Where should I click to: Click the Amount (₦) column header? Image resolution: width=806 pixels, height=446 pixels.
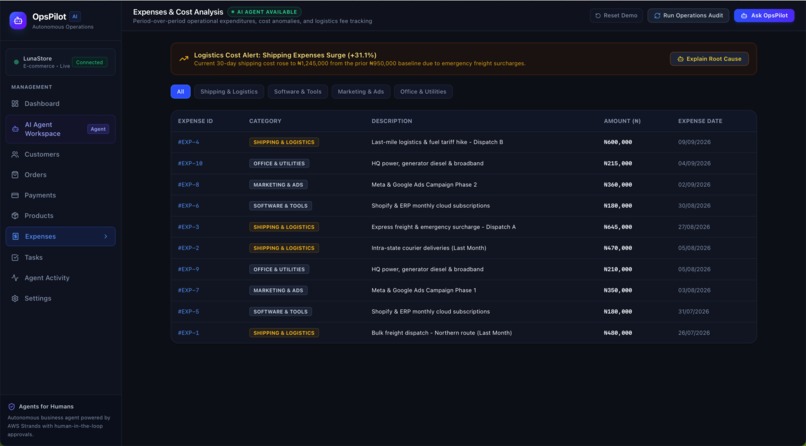(622, 121)
